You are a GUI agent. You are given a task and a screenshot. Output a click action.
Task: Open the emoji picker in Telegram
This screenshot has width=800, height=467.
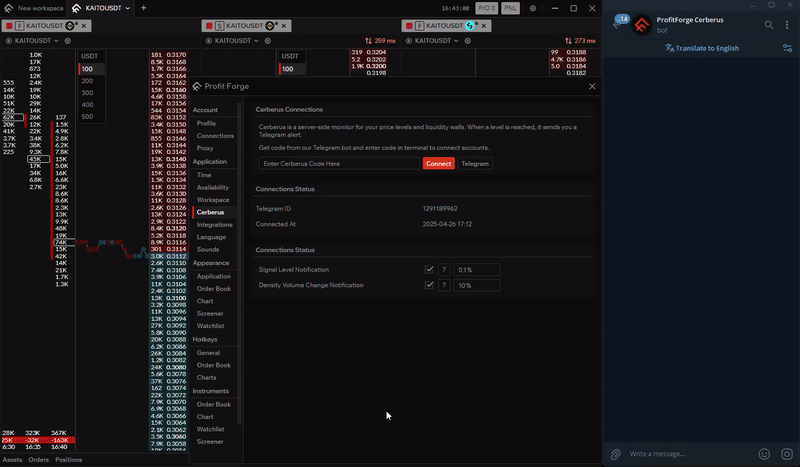point(764,454)
